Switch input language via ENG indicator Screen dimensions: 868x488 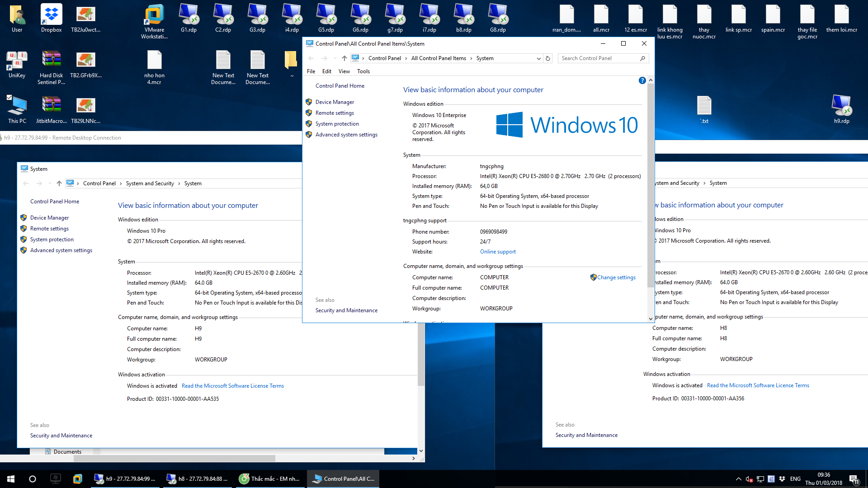coord(795,479)
